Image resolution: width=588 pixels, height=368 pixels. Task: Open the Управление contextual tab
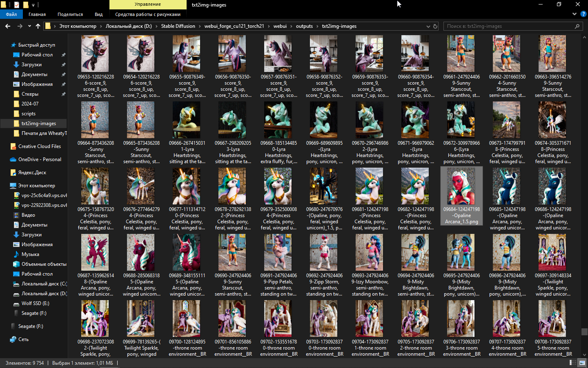point(148,4)
